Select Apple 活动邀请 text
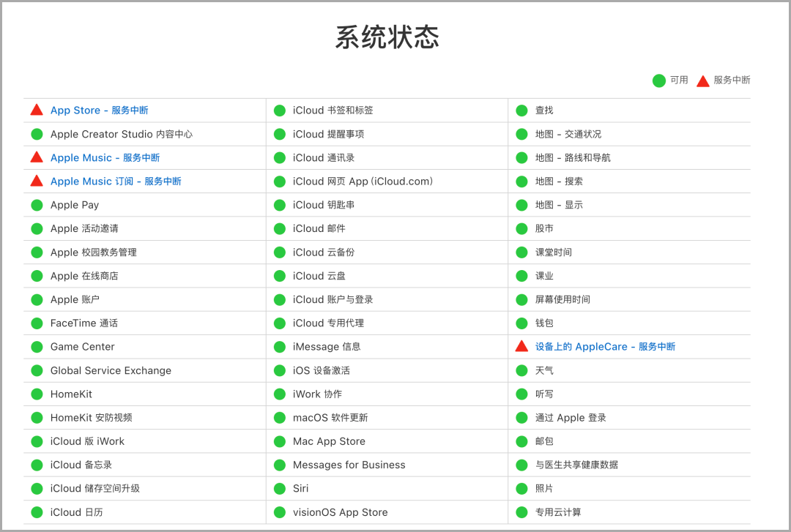The width and height of the screenshot is (791, 532). coord(84,229)
